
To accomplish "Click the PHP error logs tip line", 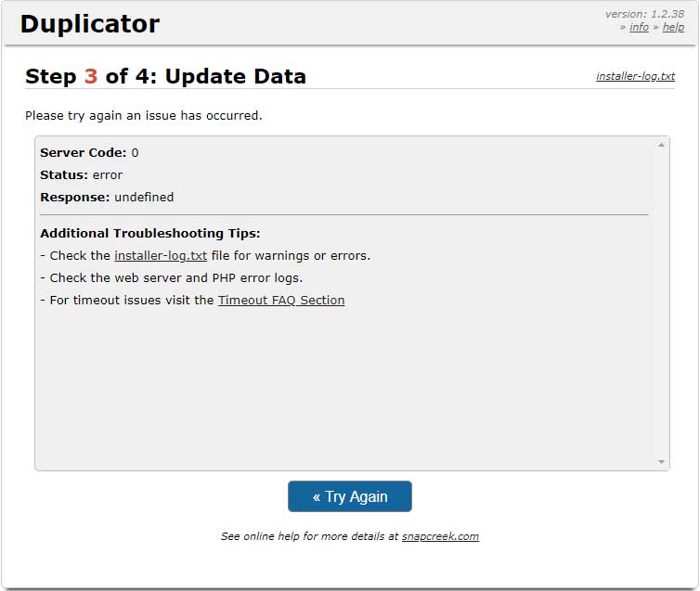I will (172, 278).
